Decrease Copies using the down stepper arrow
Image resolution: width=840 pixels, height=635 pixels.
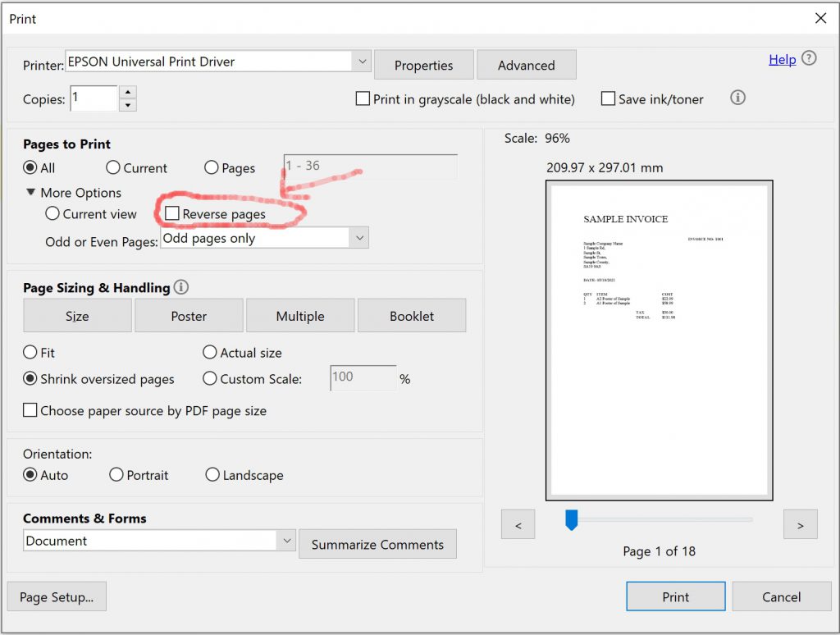click(x=128, y=103)
